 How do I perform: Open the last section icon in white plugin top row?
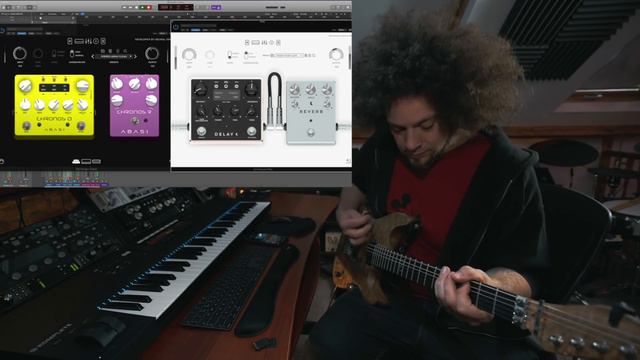[278, 43]
